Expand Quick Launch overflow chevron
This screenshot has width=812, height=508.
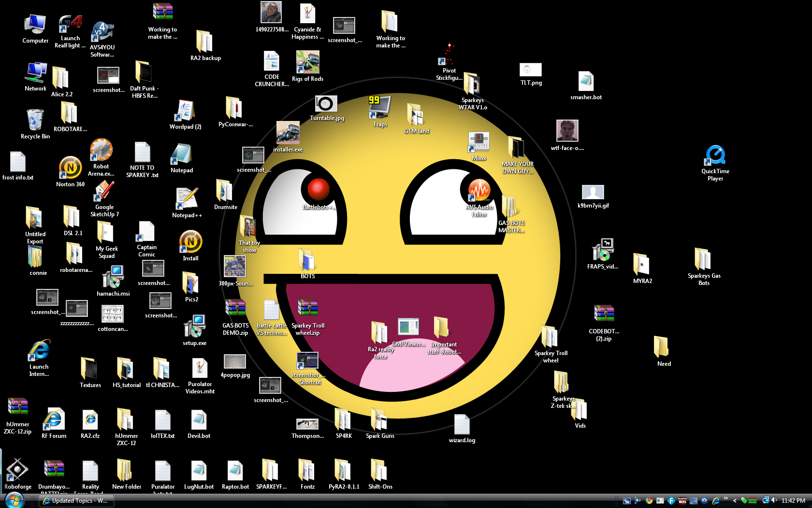[725, 499]
